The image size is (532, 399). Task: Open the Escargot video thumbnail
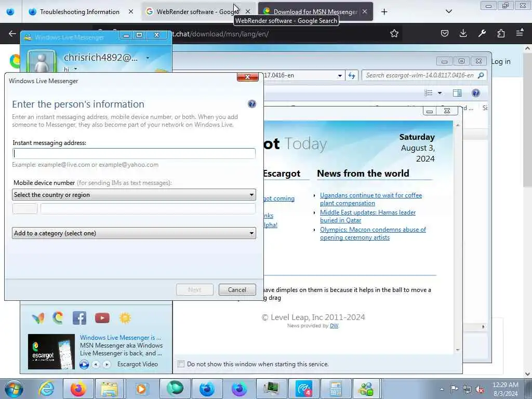(51, 352)
